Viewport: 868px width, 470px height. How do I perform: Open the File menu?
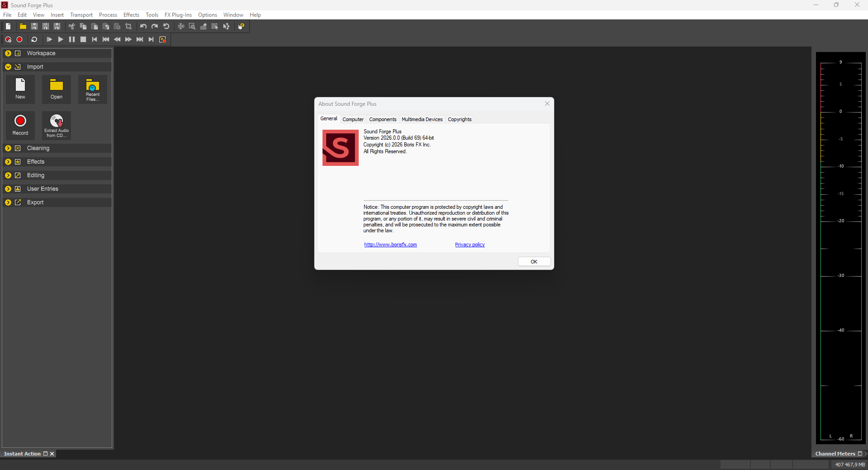(7, 15)
